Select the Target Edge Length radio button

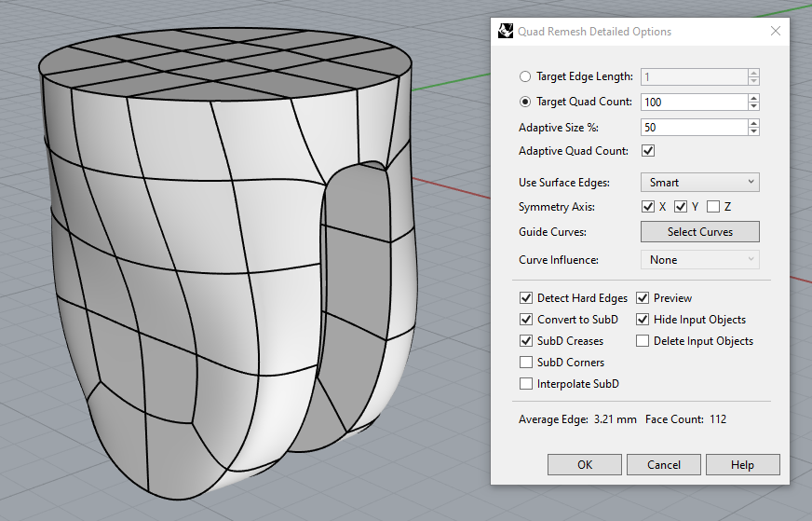pos(525,76)
